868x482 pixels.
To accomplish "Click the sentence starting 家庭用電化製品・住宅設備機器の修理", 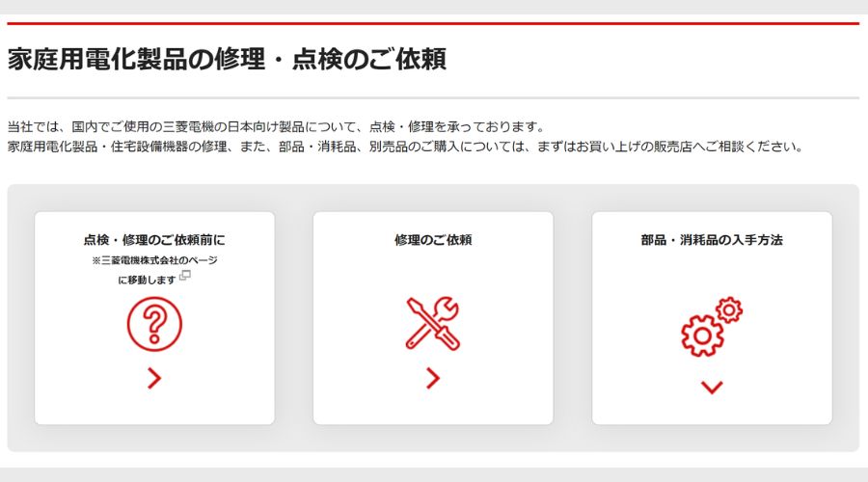I will coord(405,147).
